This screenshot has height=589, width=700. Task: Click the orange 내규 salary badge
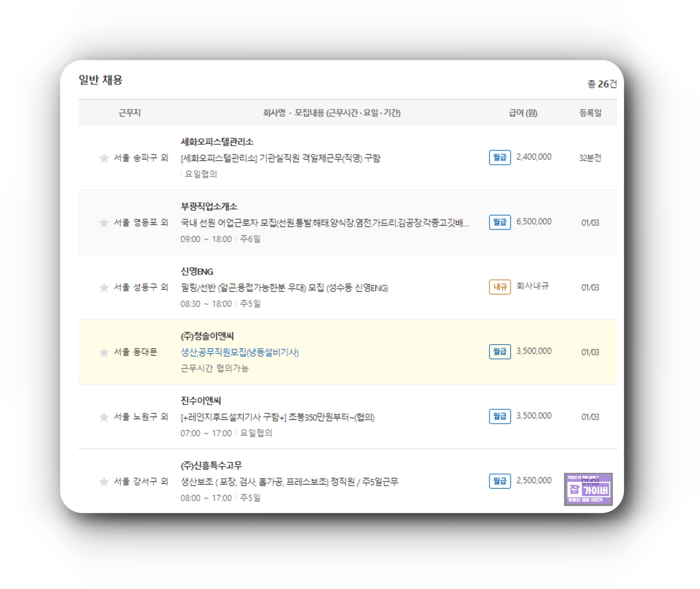point(499,287)
